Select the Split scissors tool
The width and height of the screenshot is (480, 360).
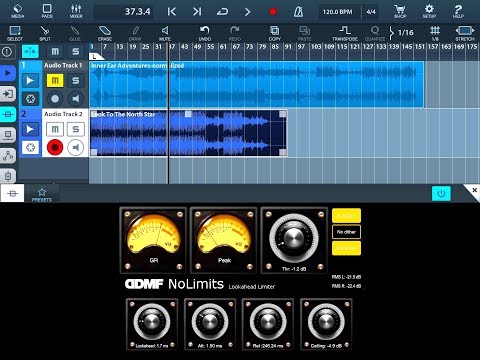click(45, 33)
